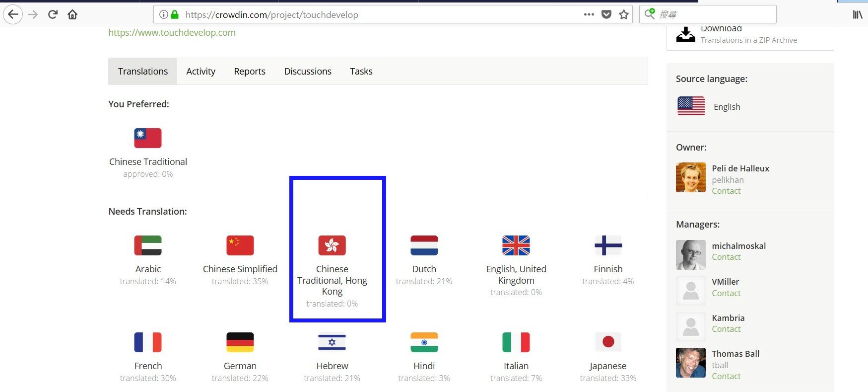Bookmark this page with the star icon
Screen dimensions: 868x392
pos(624,14)
